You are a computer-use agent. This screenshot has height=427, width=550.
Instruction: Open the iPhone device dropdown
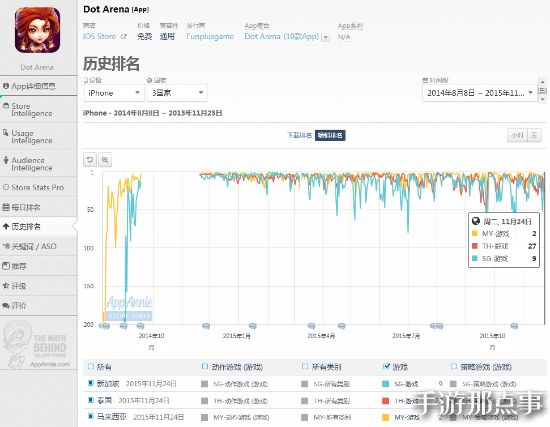(x=114, y=93)
